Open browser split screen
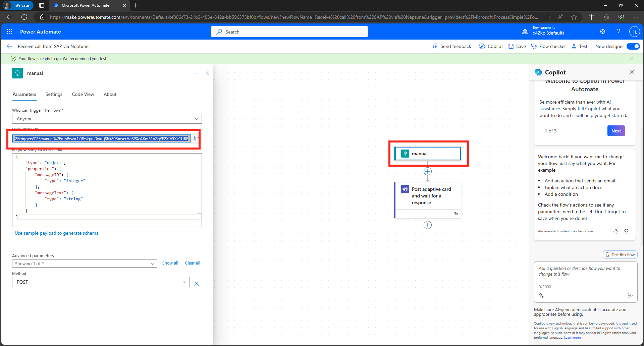This screenshot has width=644, height=346. point(592,17)
